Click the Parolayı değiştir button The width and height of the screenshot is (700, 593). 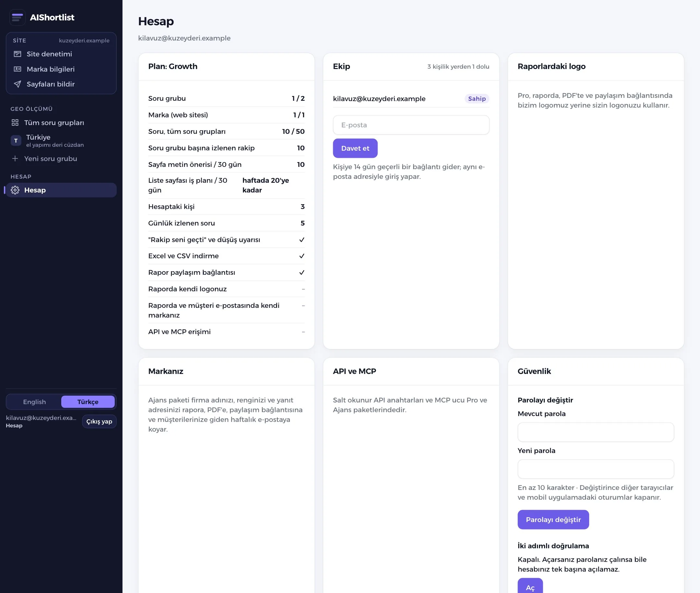pyautogui.click(x=553, y=520)
